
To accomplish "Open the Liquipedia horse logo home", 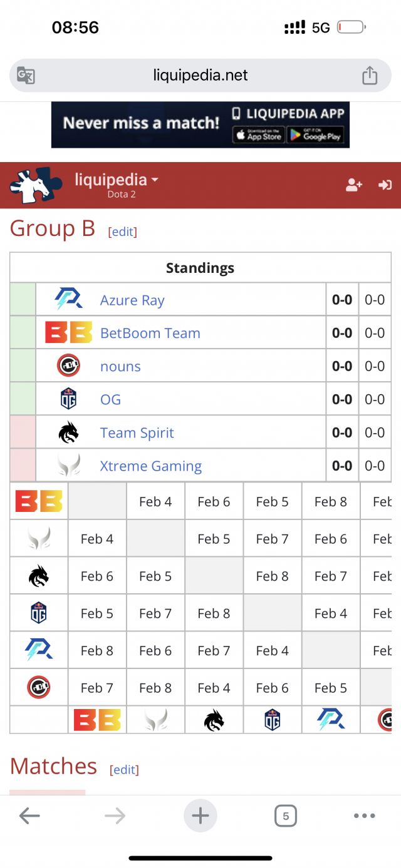I will (35, 185).
